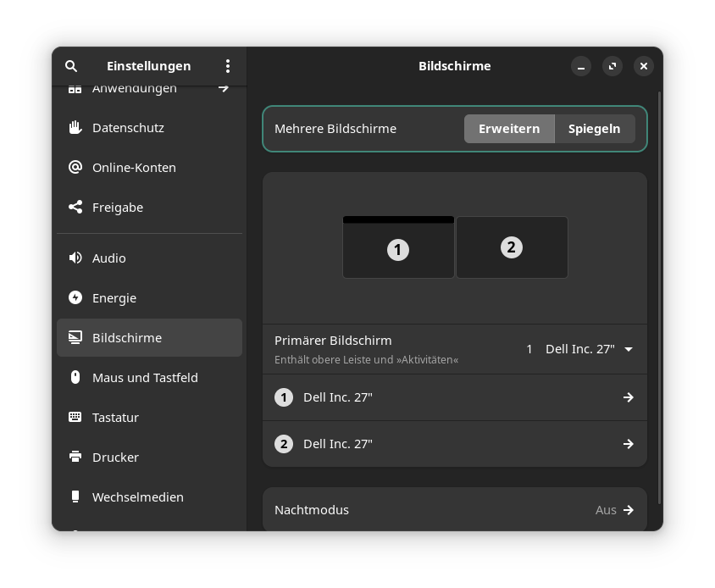The height and width of the screenshot is (588, 715).
Task: Open settings for display 1 Dell Inc. 27"
Action: 455,397
